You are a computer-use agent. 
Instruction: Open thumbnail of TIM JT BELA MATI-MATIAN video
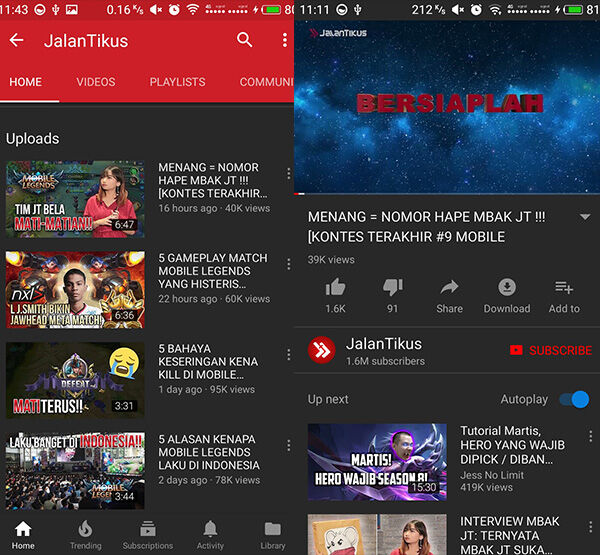coord(75,199)
